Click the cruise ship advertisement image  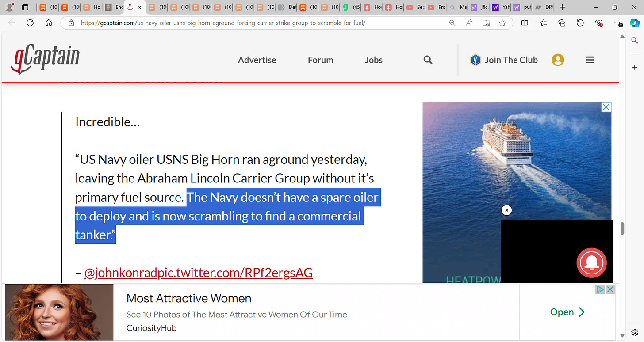[517, 192]
